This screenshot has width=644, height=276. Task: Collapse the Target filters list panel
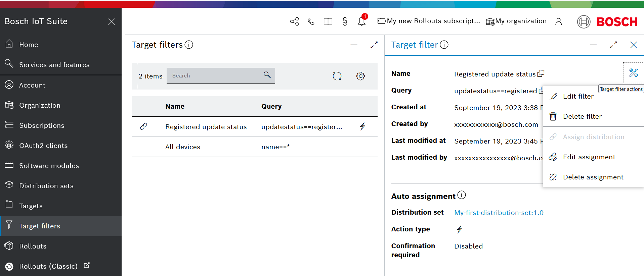coord(354,45)
